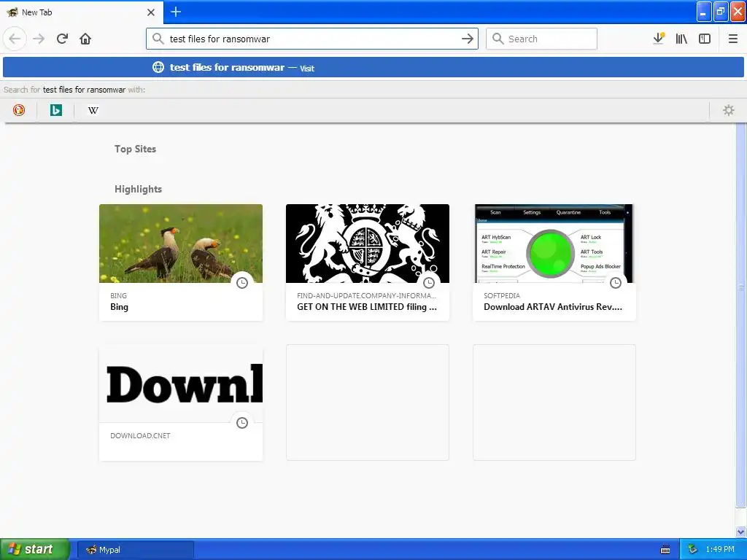Screen dimensions: 747x560
Task: Open the GET ON THE WEB LIMITED highlight
Action: (x=368, y=262)
